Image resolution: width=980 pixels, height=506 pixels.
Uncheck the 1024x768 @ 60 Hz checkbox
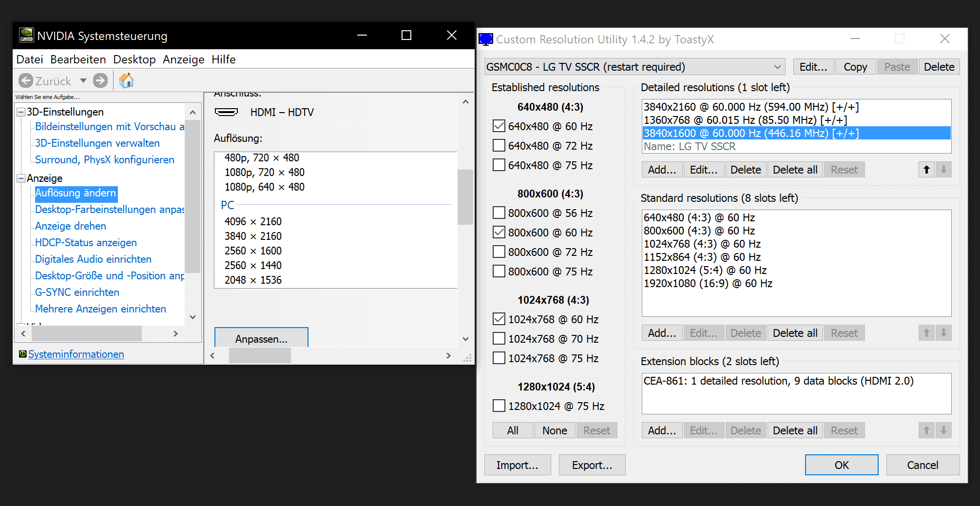[499, 319]
